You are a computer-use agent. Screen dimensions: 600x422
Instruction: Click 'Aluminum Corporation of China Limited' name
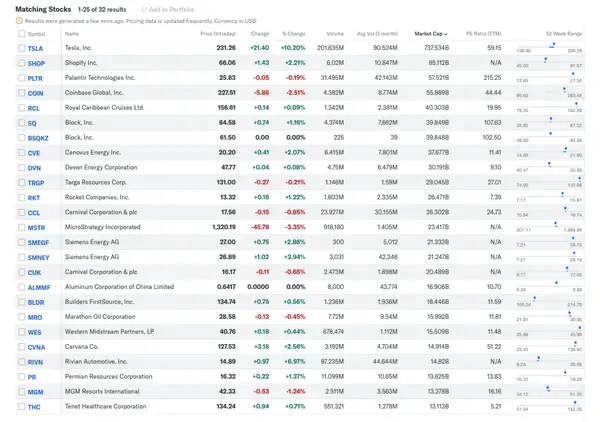pos(119,287)
